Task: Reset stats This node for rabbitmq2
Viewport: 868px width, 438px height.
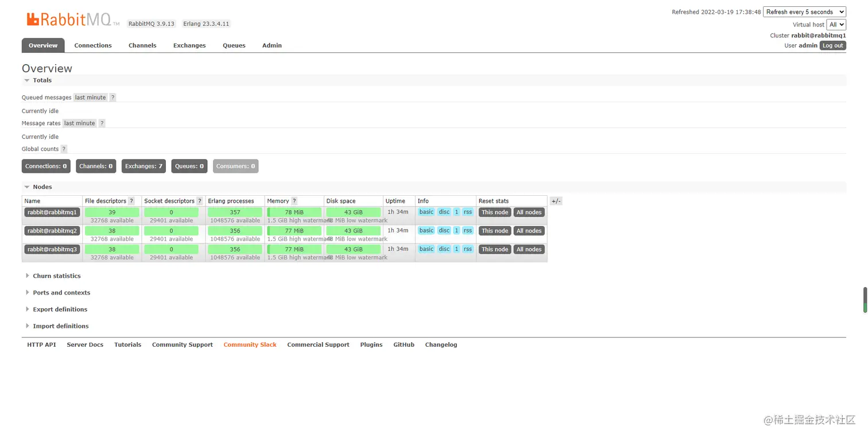Action: (x=495, y=231)
